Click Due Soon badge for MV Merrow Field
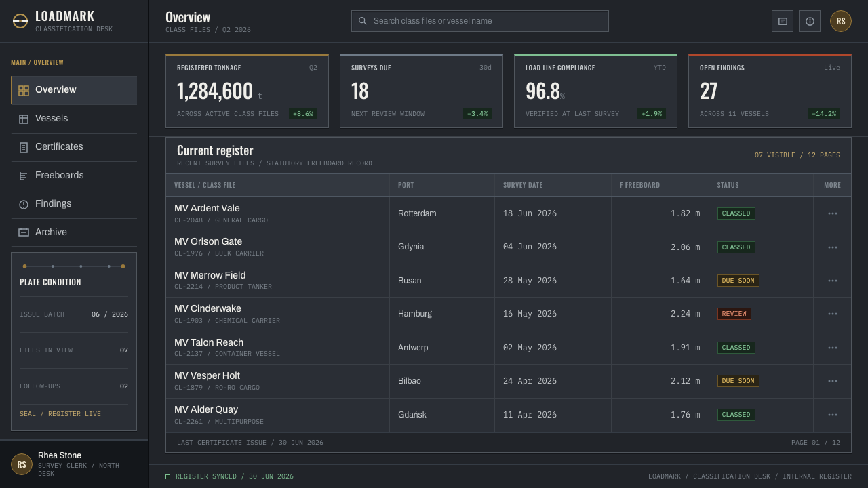The height and width of the screenshot is (488, 868). click(x=738, y=281)
